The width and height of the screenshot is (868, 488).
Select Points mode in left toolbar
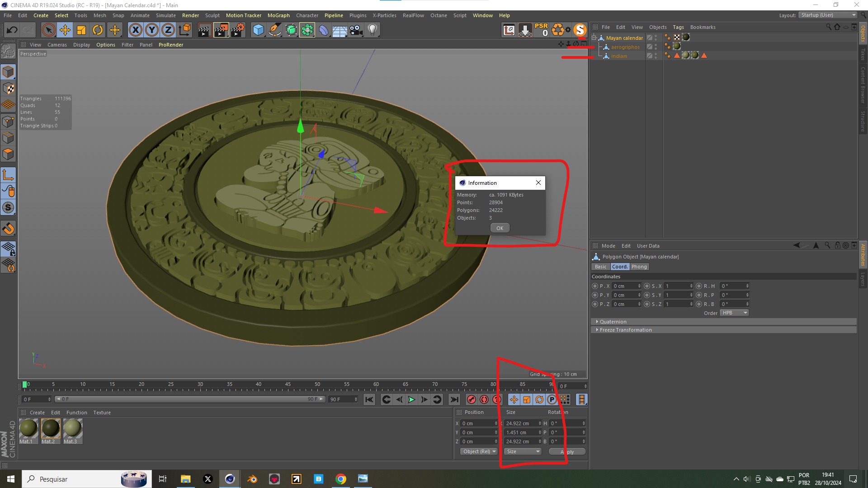click(8, 122)
